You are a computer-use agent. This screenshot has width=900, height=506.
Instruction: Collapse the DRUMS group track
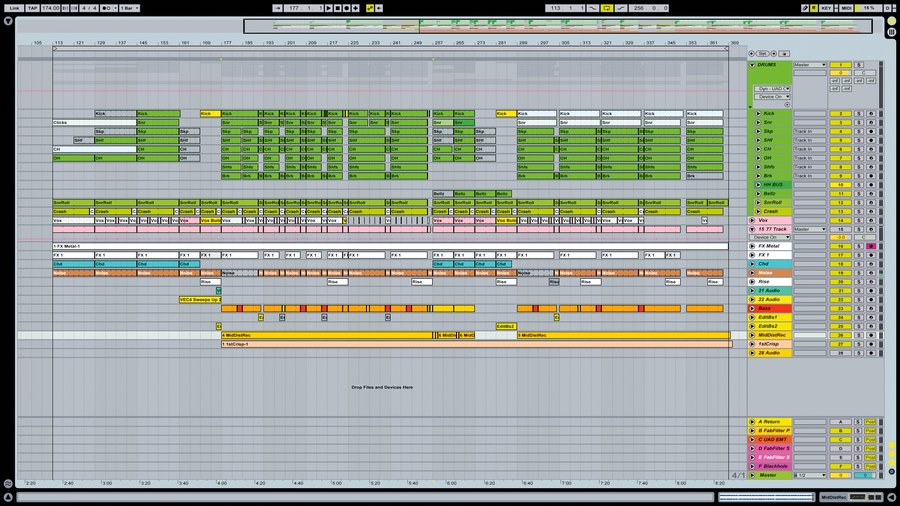(x=753, y=65)
